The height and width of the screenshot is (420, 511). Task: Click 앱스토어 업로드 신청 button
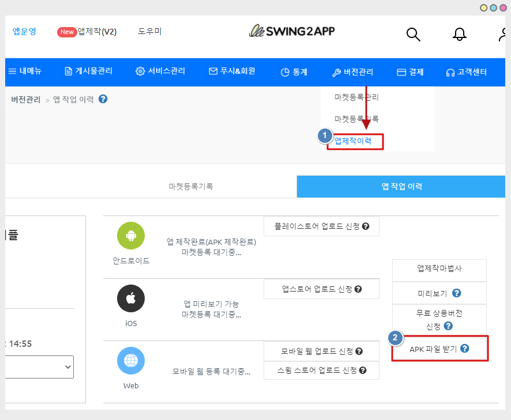[321, 289]
